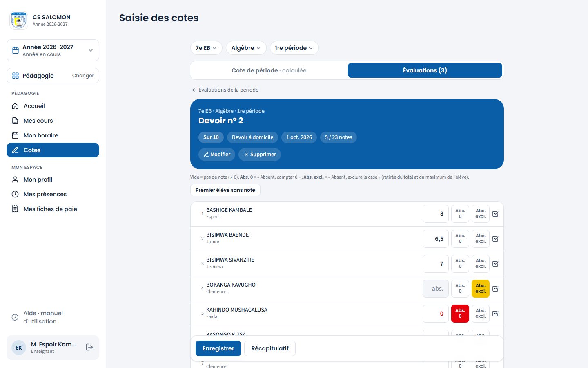The height and width of the screenshot is (368, 588).
Task: Open Mes présences
Action: [x=53, y=194]
